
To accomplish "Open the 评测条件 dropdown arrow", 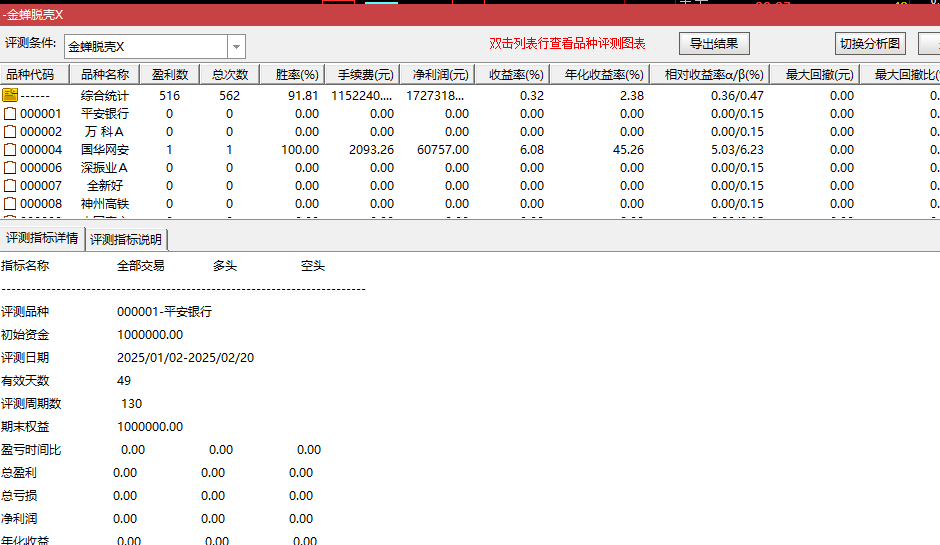I will 236,47.
